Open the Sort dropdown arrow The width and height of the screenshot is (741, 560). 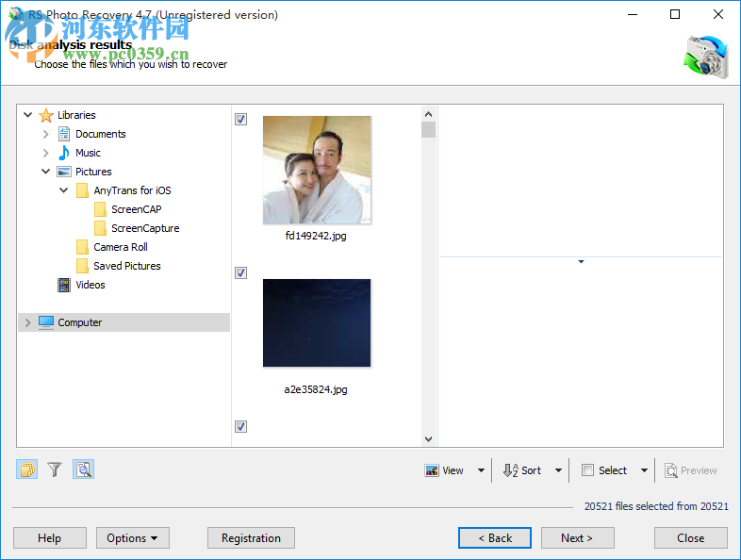point(559,470)
